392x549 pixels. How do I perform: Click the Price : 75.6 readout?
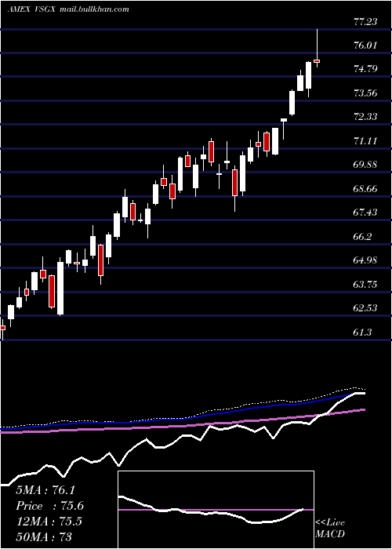(x=49, y=506)
